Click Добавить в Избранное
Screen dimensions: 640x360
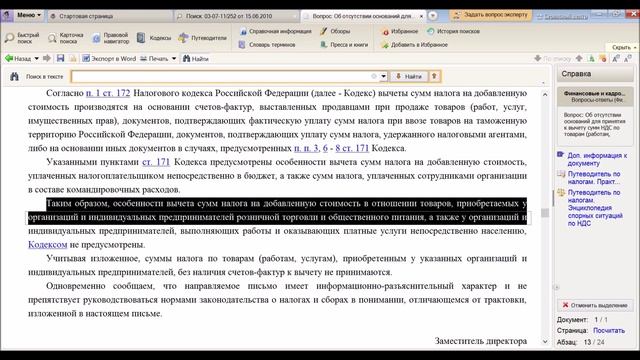[x=415, y=45]
